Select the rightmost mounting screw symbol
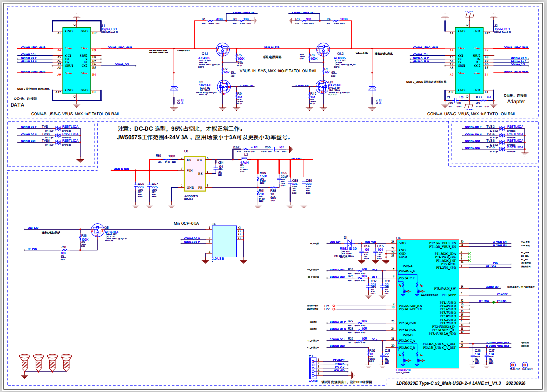The width and height of the screenshot is (547, 392). click(x=66, y=363)
